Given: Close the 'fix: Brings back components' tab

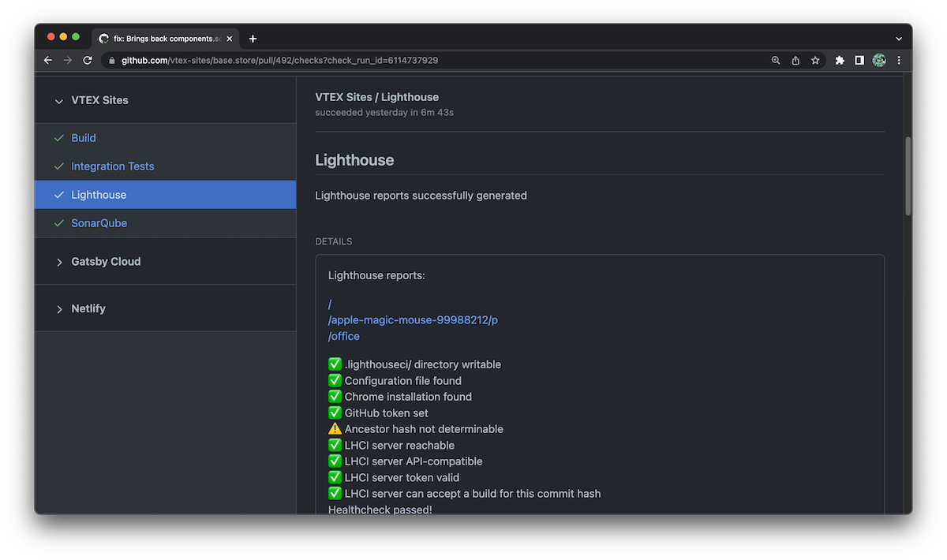Looking at the screenshot, I should pyautogui.click(x=230, y=39).
